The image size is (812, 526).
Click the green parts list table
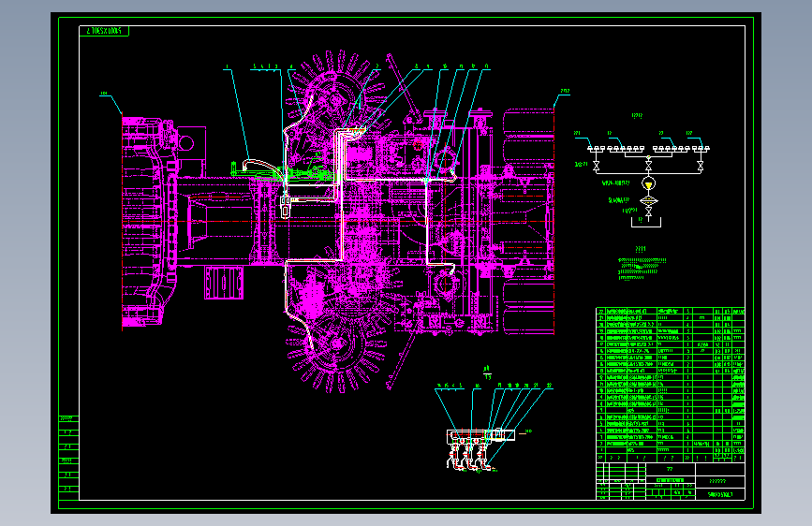click(671, 385)
